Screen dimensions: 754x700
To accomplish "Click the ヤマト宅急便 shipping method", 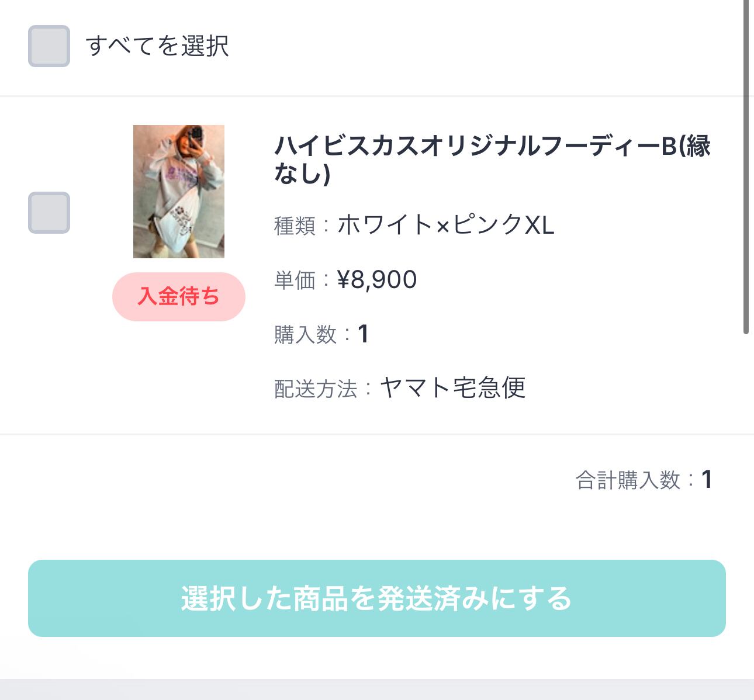I will click(x=453, y=388).
